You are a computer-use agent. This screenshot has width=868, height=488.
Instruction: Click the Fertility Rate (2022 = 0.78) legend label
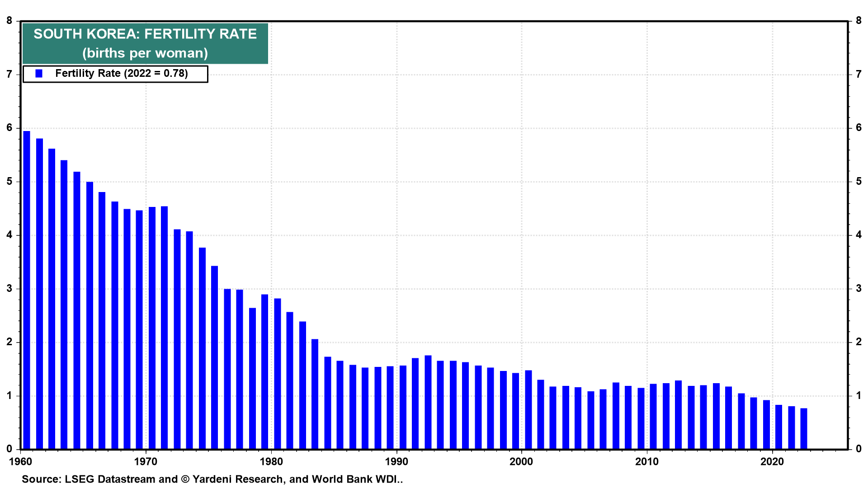(x=121, y=74)
